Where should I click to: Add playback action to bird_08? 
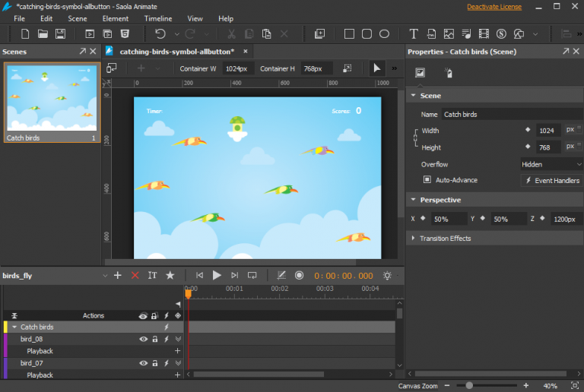[178, 351]
